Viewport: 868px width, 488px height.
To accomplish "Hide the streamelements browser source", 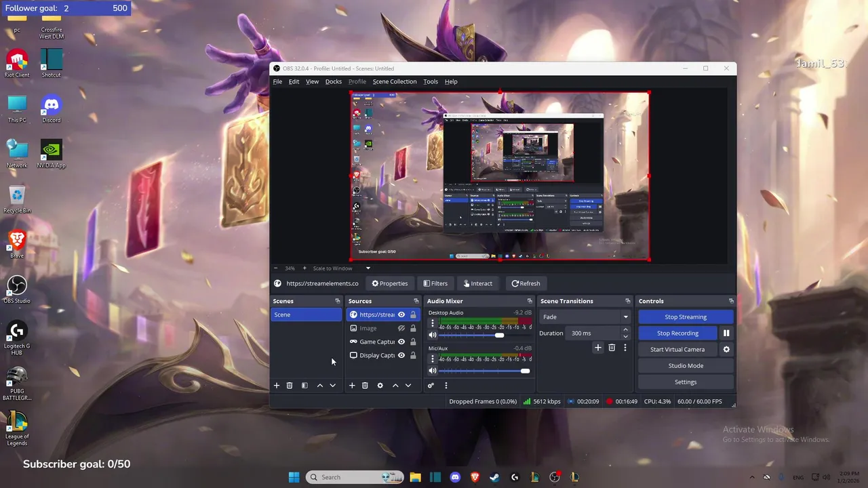I will (x=401, y=314).
